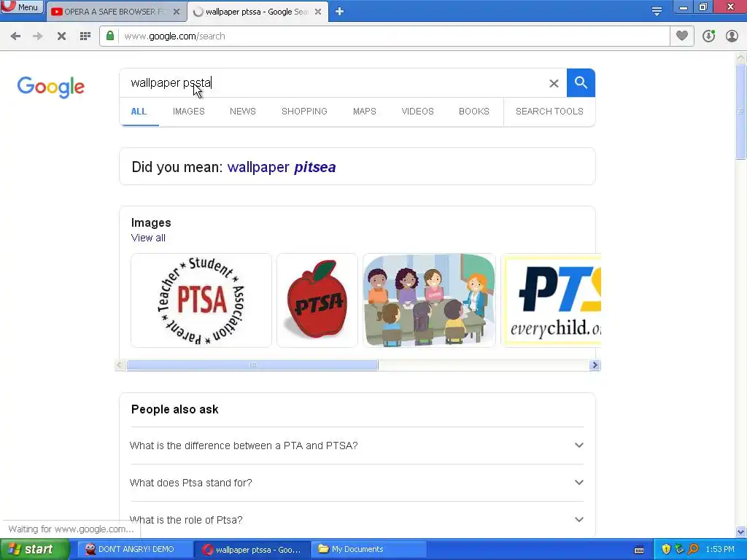Screen dimensions: 747x560
Task: Click into the Google search box
Action: click(333, 83)
